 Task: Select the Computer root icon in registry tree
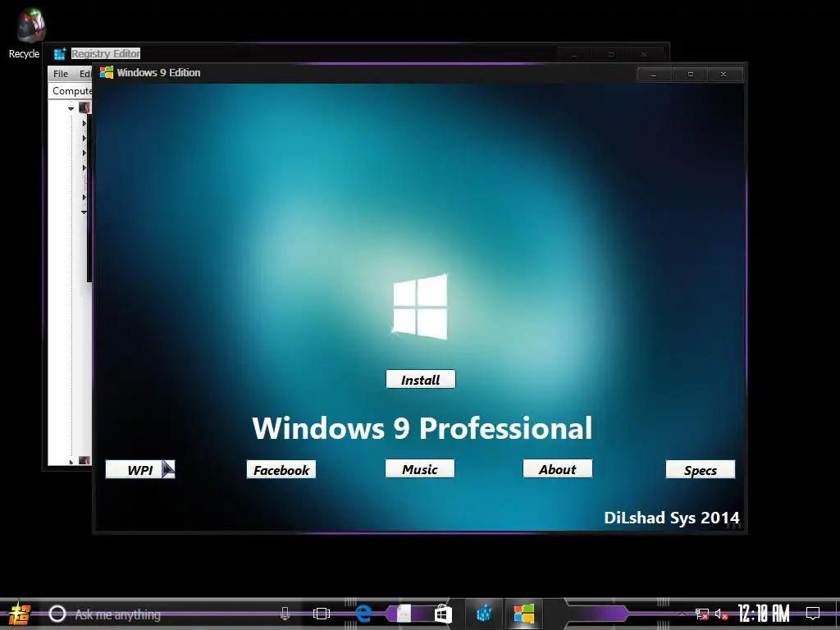[84, 107]
